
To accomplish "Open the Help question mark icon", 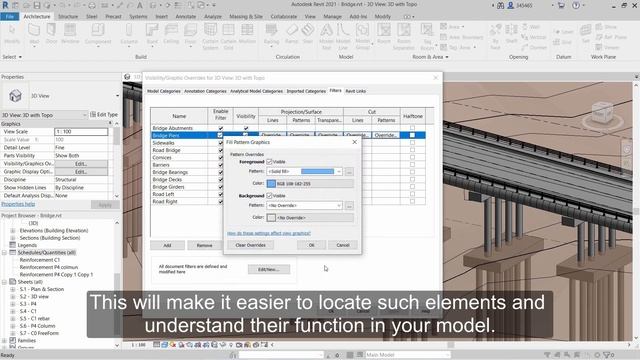I will 576,5.
